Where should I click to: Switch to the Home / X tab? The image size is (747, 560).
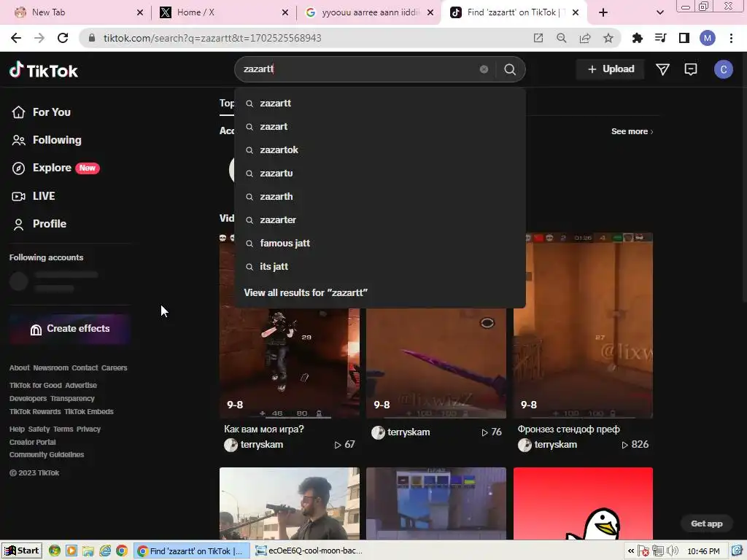pos(223,12)
